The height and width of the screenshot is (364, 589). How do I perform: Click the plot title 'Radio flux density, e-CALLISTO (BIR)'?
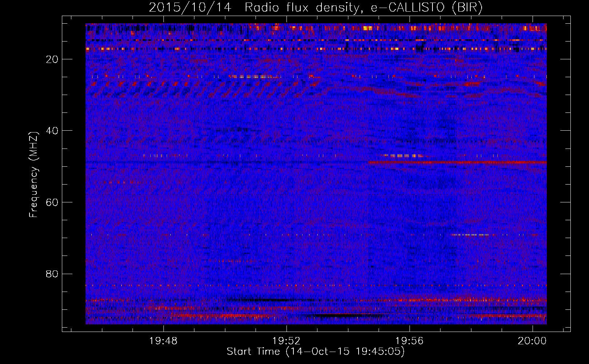(x=363, y=8)
